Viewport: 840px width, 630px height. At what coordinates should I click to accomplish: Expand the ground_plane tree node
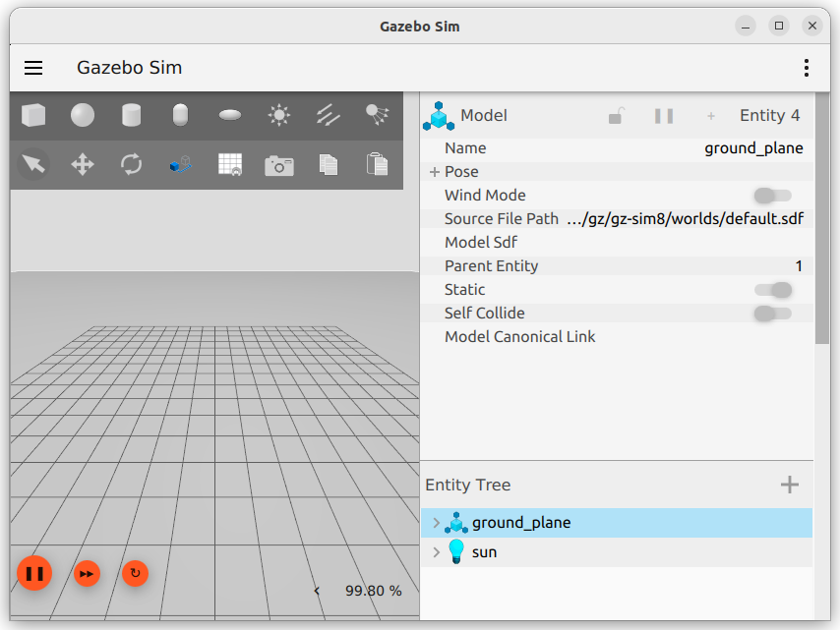437,523
